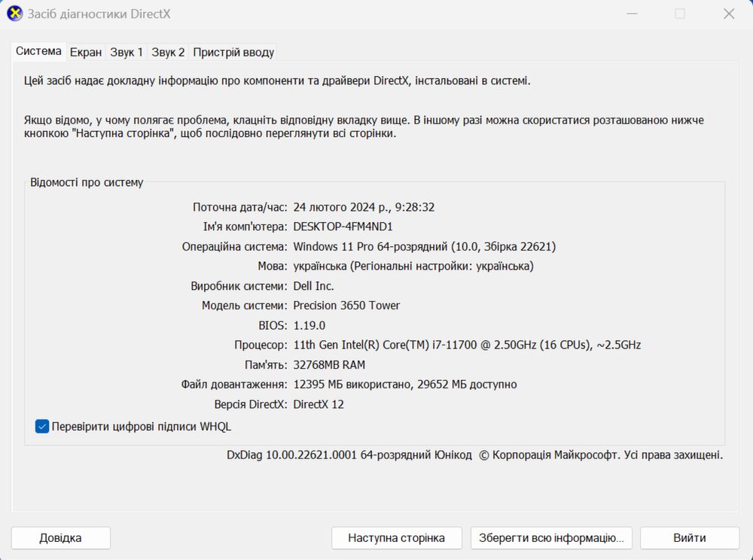Click computer name DESKTOP-4FM4ND1
Viewport: 753px width, 560px height.
point(343,227)
